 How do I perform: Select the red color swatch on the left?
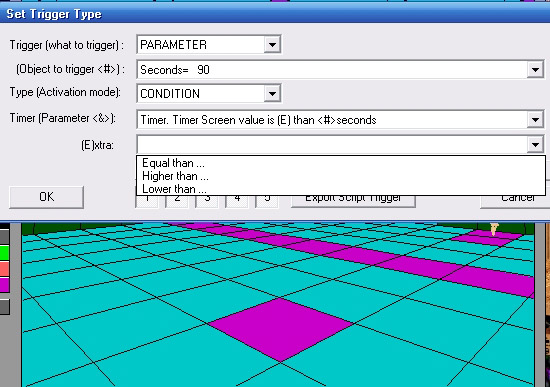coord(4,269)
